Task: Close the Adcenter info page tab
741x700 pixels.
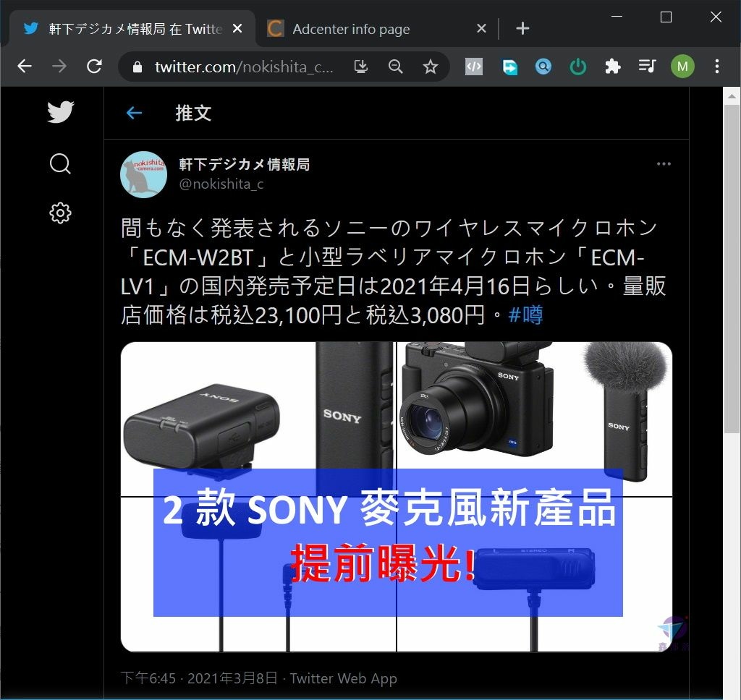Action: pos(481,29)
